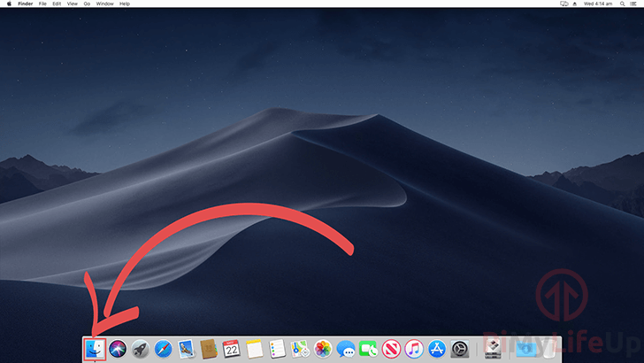Open Calendar icon showing 22
Image resolution: width=644 pixels, height=363 pixels.
pyautogui.click(x=231, y=350)
